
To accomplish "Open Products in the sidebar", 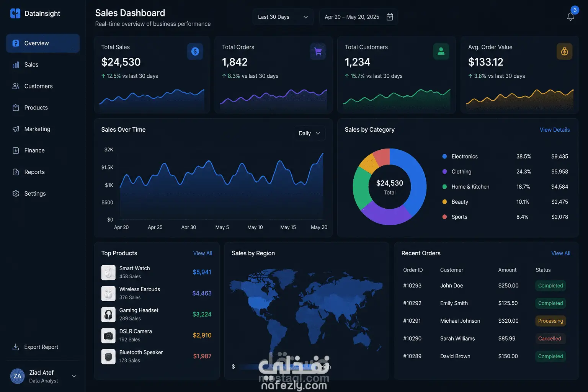I will [43, 108].
